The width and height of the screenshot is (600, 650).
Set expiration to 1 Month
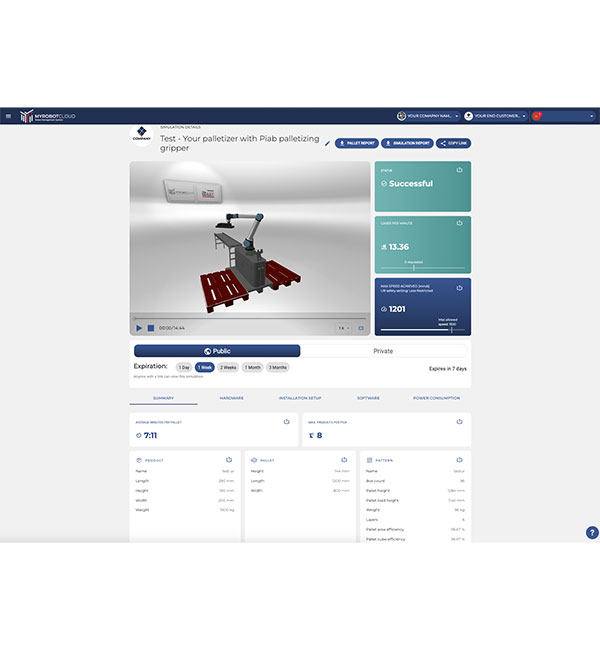pos(253,367)
